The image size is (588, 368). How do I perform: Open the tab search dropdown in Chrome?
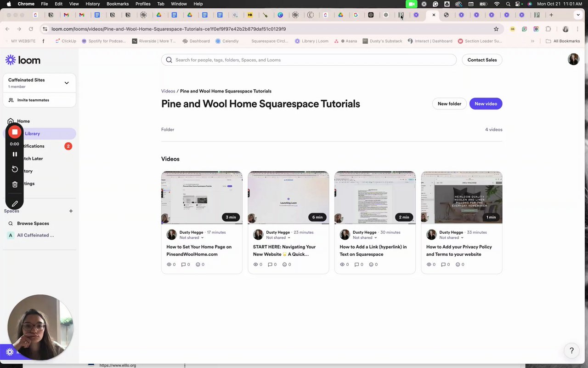(x=578, y=15)
